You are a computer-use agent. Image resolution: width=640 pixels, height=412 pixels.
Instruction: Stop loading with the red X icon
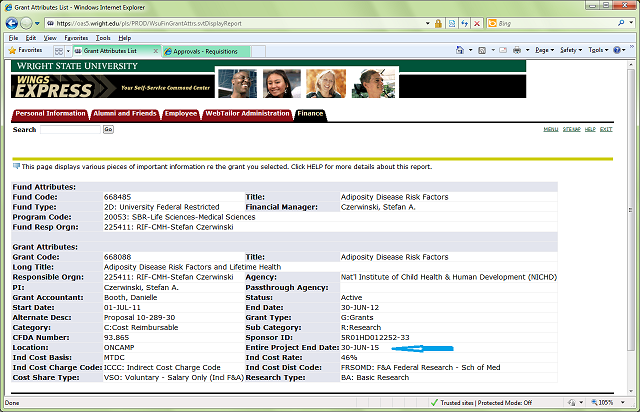(477, 24)
